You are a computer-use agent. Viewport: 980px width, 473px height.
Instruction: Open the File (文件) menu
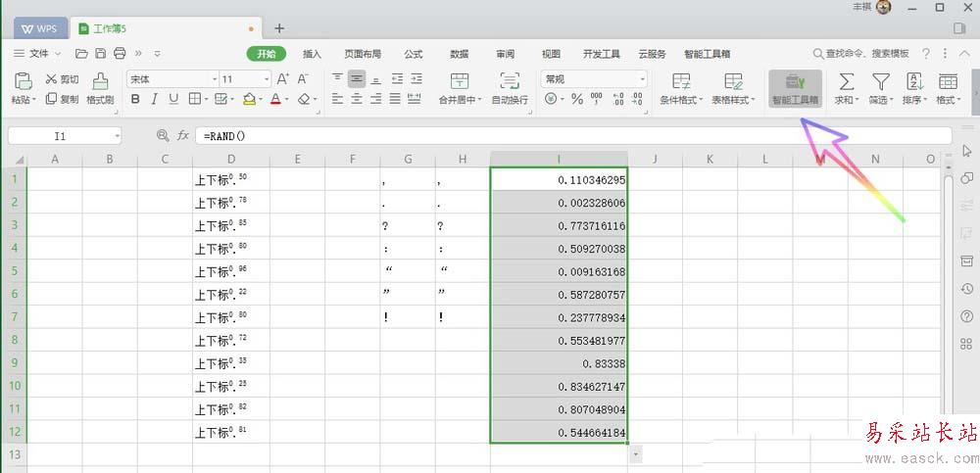tap(37, 54)
